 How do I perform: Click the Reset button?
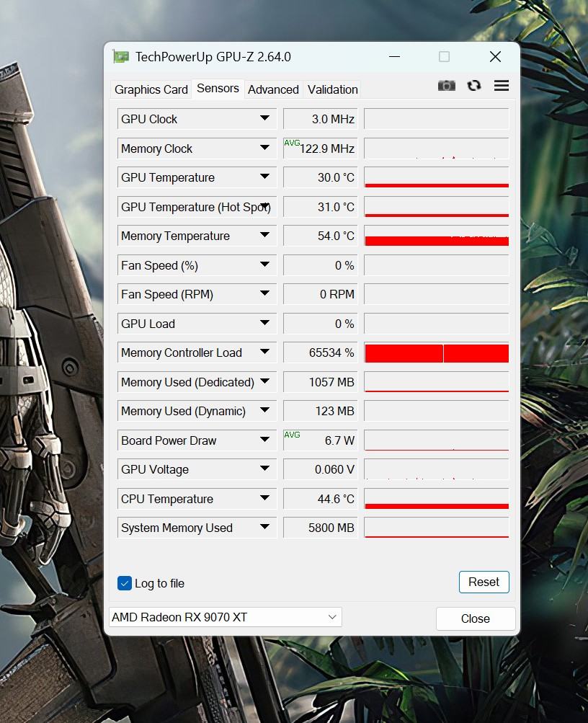(x=484, y=582)
